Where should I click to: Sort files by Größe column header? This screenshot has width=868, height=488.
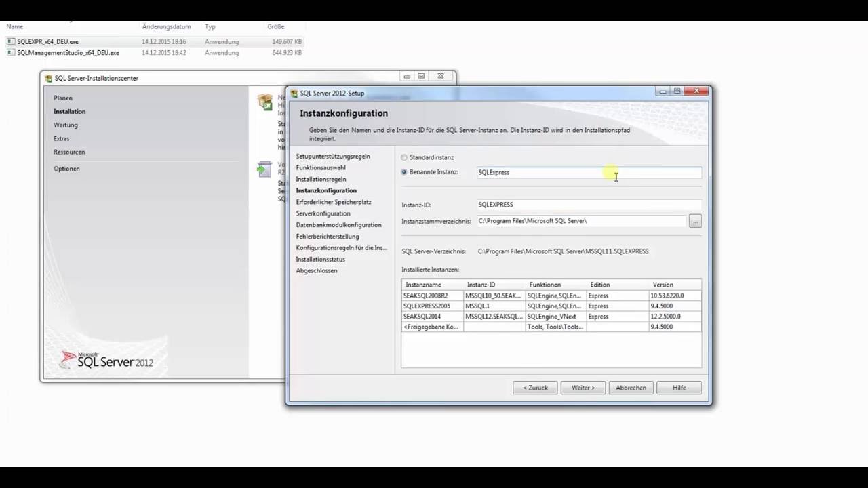pyautogui.click(x=275, y=27)
